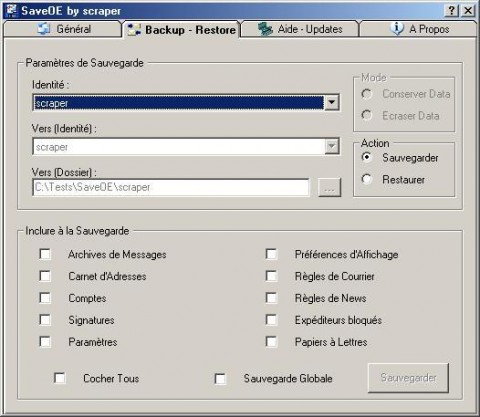The width and height of the screenshot is (480, 417).
Task: Click the Général tab icon
Action: [x=44, y=29]
